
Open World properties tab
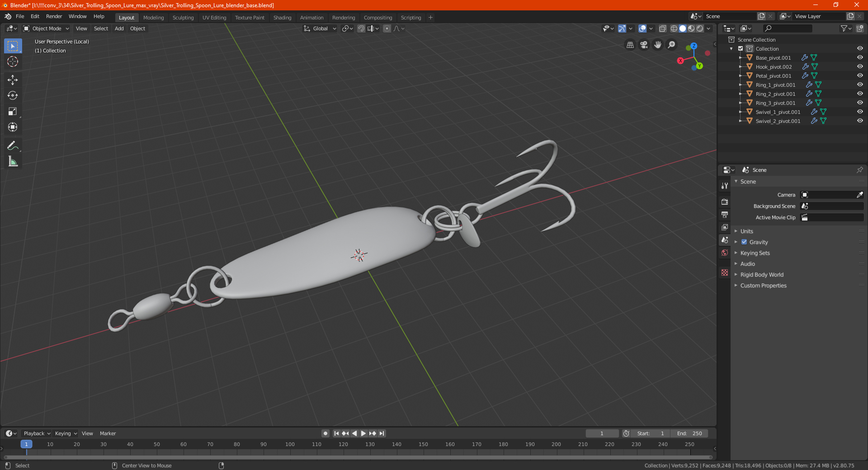click(725, 253)
